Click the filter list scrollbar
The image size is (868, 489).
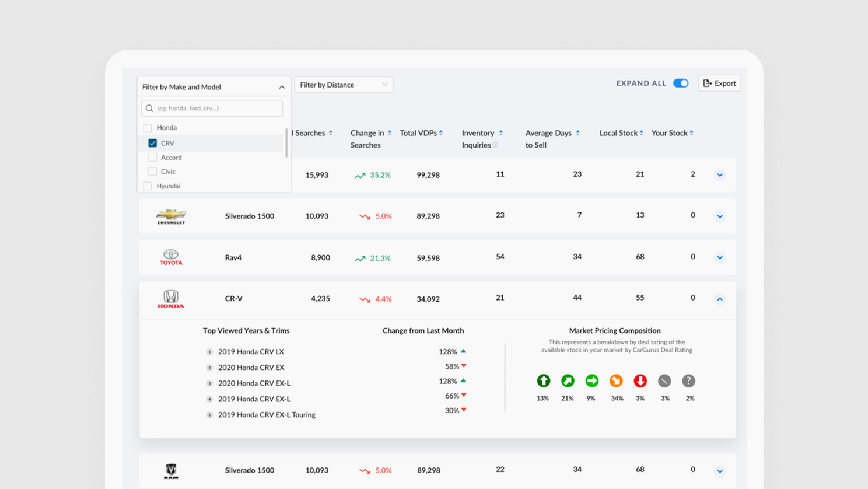coord(286,143)
